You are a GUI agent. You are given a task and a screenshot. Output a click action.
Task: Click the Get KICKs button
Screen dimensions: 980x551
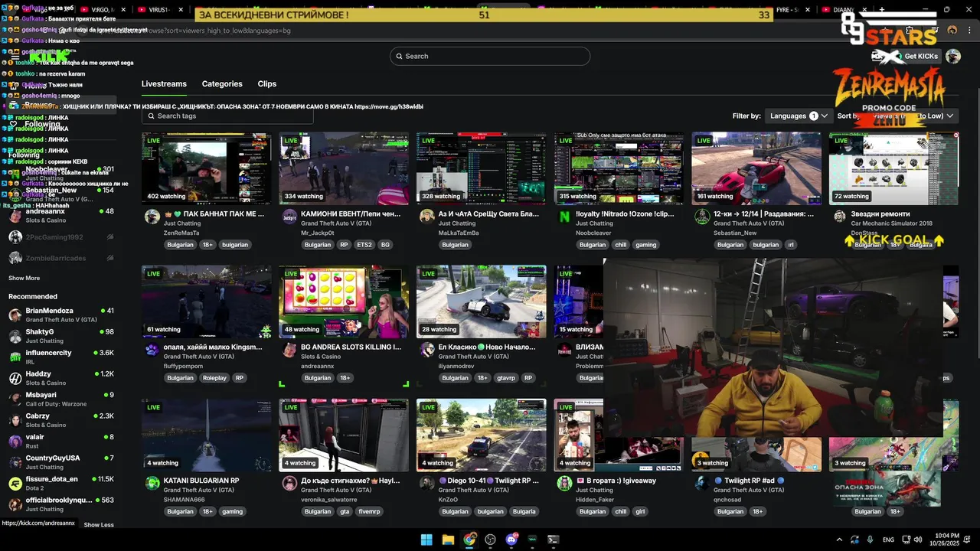point(915,57)
